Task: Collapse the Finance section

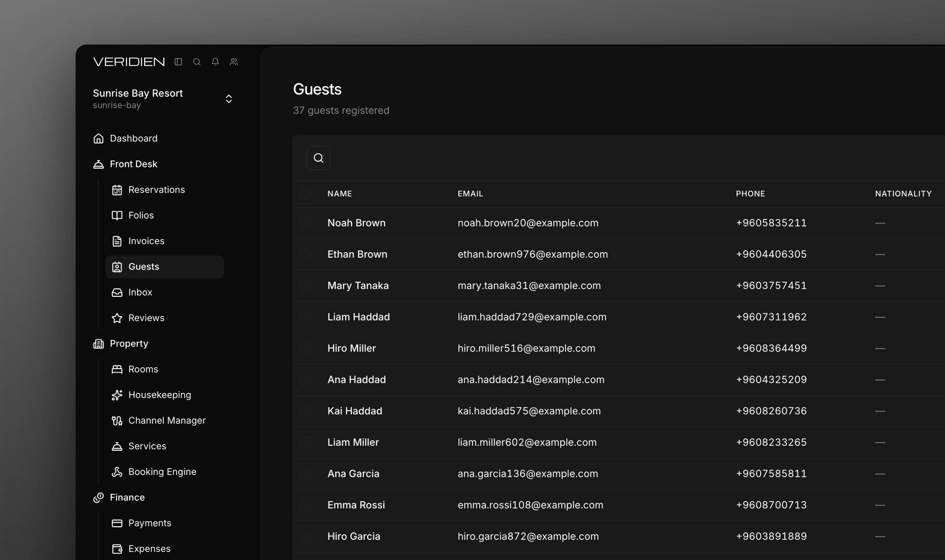Action: 127,498
